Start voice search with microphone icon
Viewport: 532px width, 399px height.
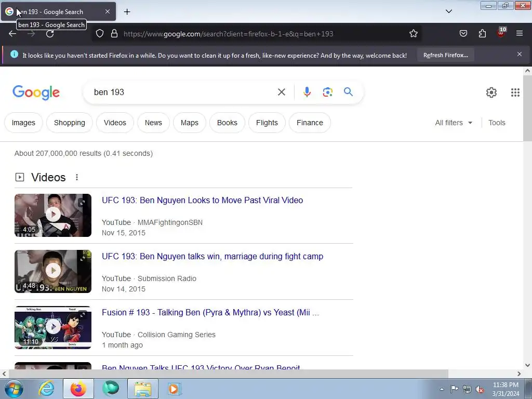307,92
